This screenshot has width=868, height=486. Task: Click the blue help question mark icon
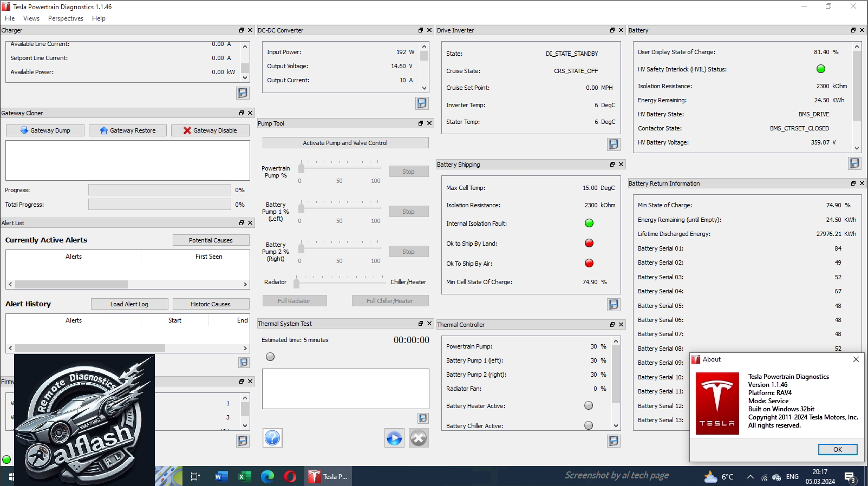point(272,438)
